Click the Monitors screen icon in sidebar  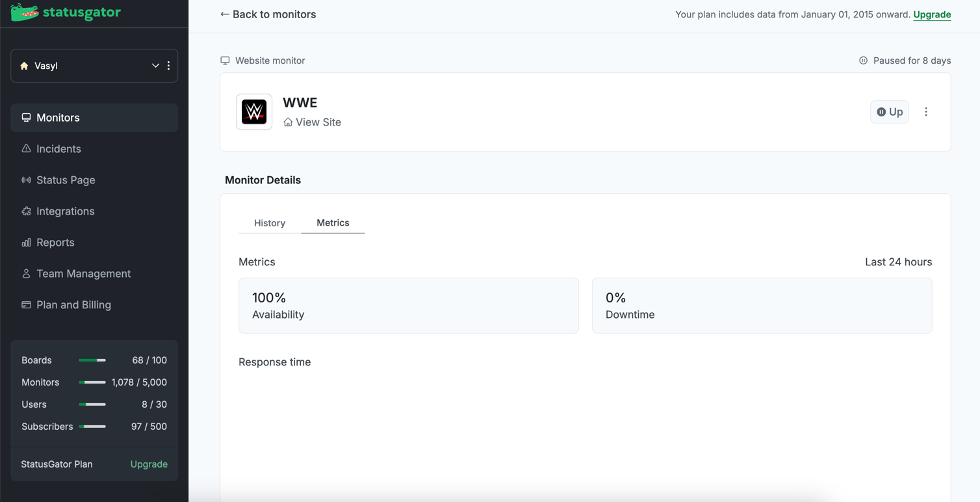pyautogui.click(x=26, y=118)
